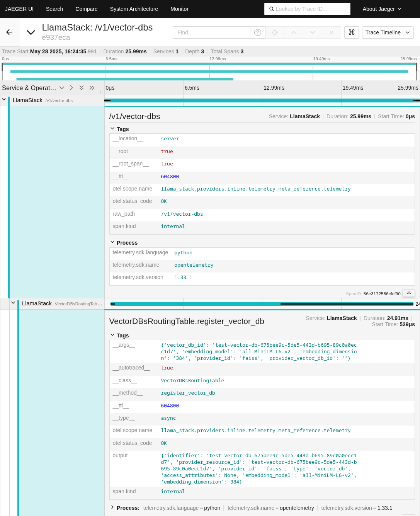
Task: Copy deep link for span 56e3172586cfcf90
Action: tap(409, 293)
